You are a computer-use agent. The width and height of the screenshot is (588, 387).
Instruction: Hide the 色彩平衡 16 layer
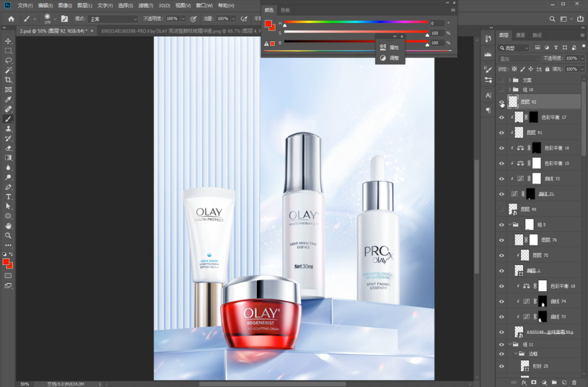tap(502, 148)
